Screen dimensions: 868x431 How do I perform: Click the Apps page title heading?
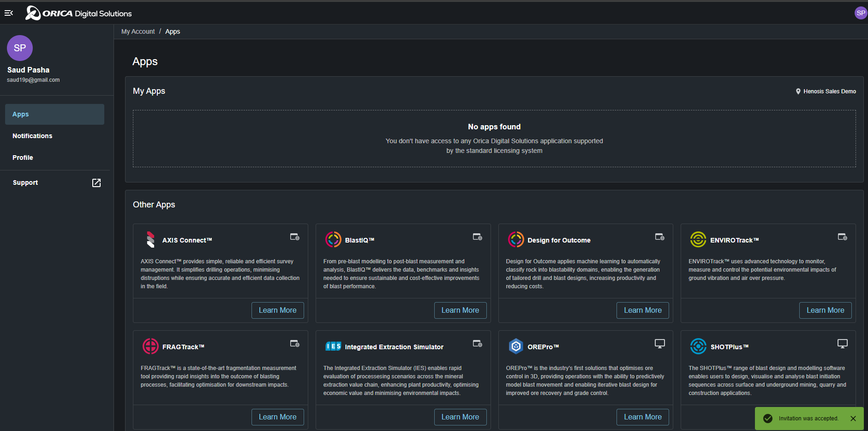click(x=145, y=61)
